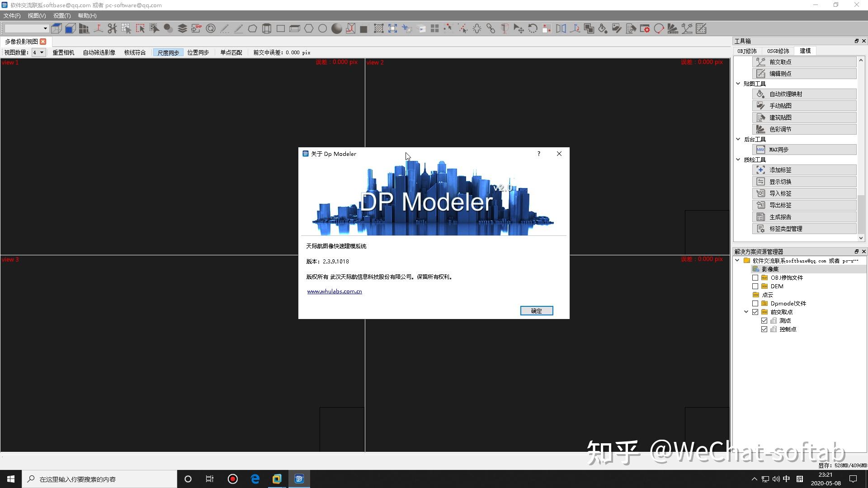Switch to the OSGB修饰 tab

tap(778, 51)
